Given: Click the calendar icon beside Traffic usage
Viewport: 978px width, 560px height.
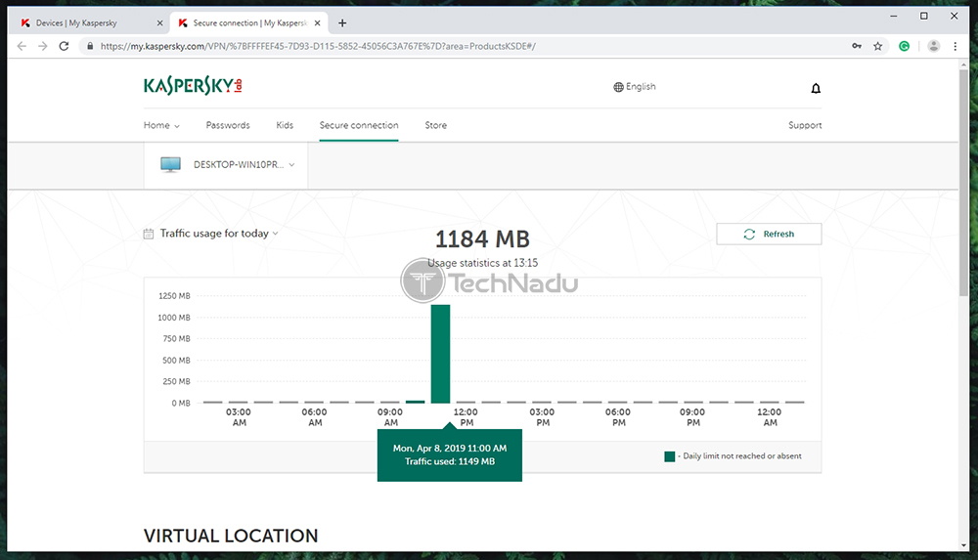Looking at the screenshot, I should 149,234.
